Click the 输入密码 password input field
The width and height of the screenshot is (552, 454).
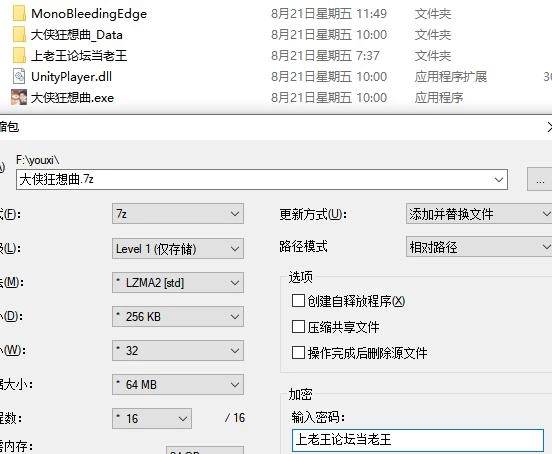418,440
